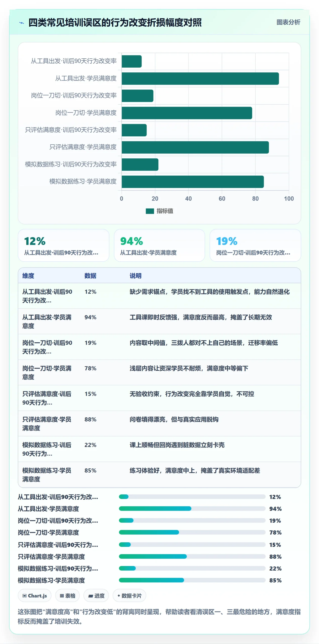The image size is (319, 644).
Task: Click the bar for 岗位一刀切·训后90天行为改变率
Action: point(137,96)
